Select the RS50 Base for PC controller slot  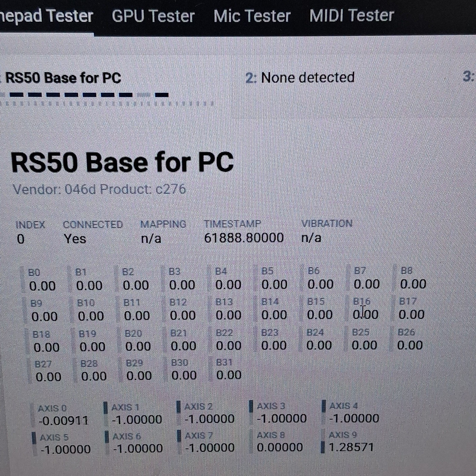[63, 78]
